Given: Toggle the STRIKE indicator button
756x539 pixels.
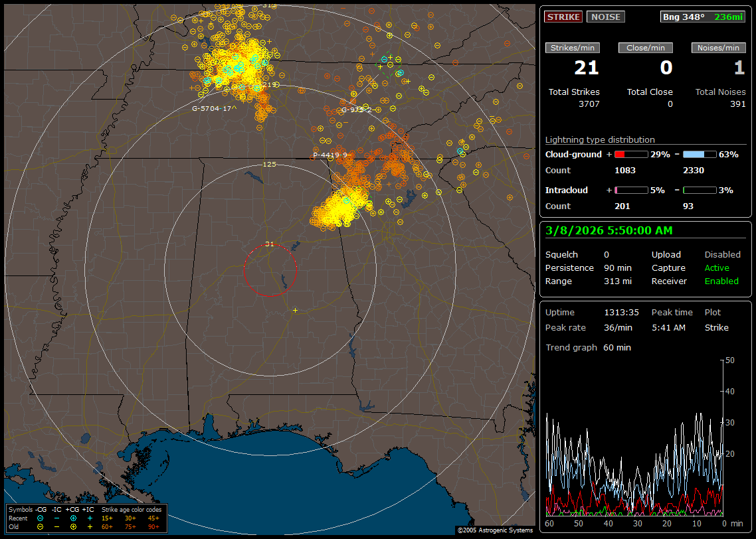Looking at the screenshot, I should coord(563,17).
